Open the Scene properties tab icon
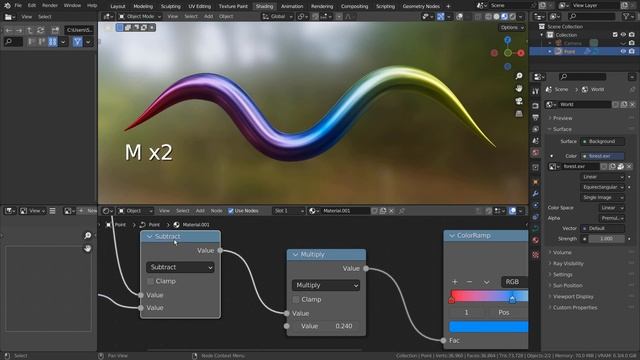This screenshot has width=640, height=360. point(536,141)
